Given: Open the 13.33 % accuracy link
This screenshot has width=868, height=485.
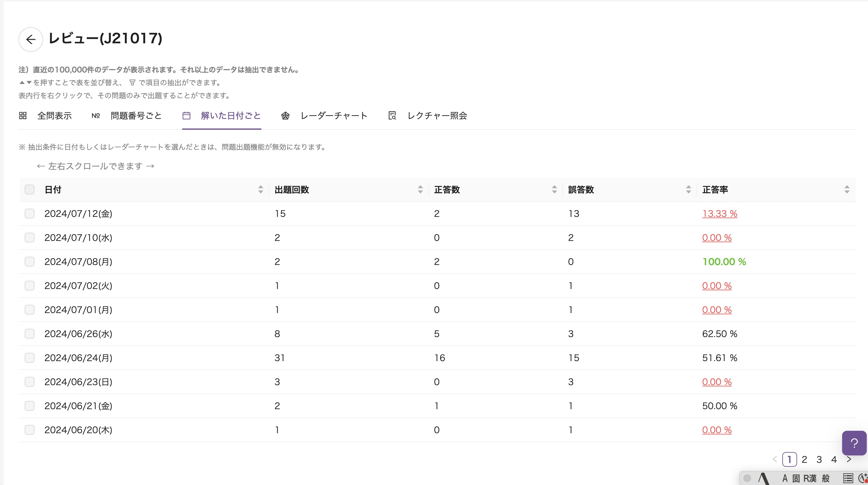Looking at the screenshot, I should [719, 214].
